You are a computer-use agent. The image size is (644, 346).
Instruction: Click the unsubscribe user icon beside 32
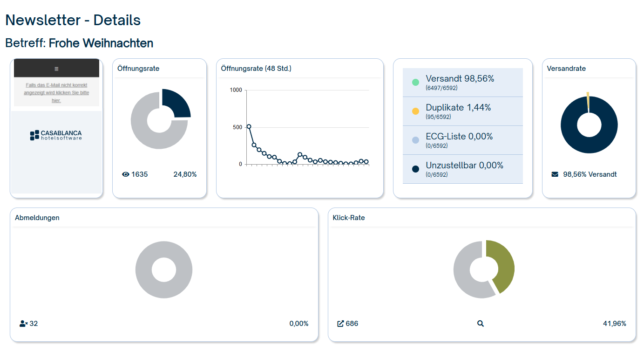pos(23,324)
